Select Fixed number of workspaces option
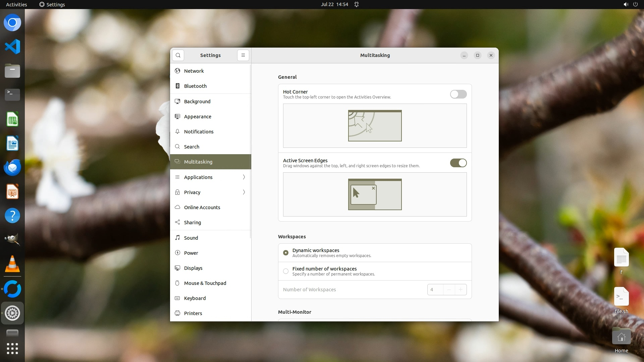The height and width of the screenshot is (362, 644). (286, 271)
